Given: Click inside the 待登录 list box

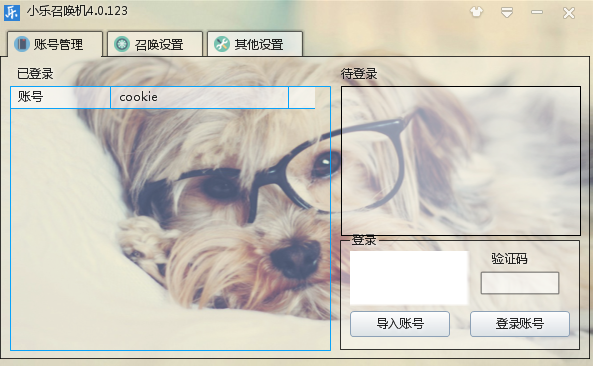Looking at the screenshot, I should click(x=461, y=161).
